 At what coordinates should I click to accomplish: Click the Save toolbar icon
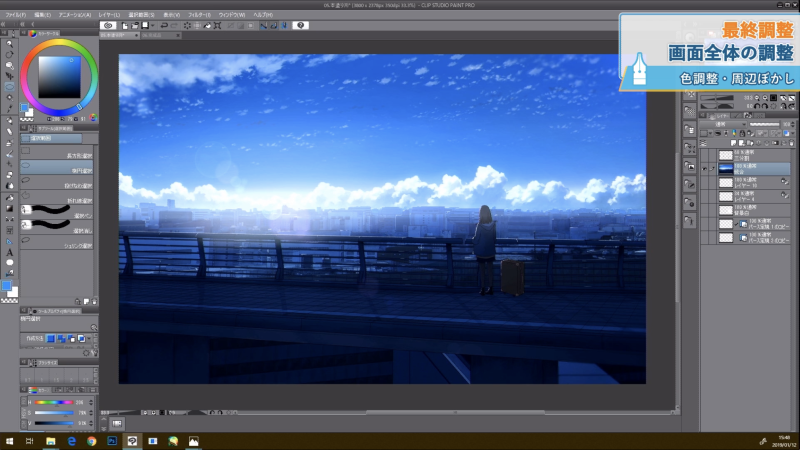pyautogui.click(x=145, y=25)
